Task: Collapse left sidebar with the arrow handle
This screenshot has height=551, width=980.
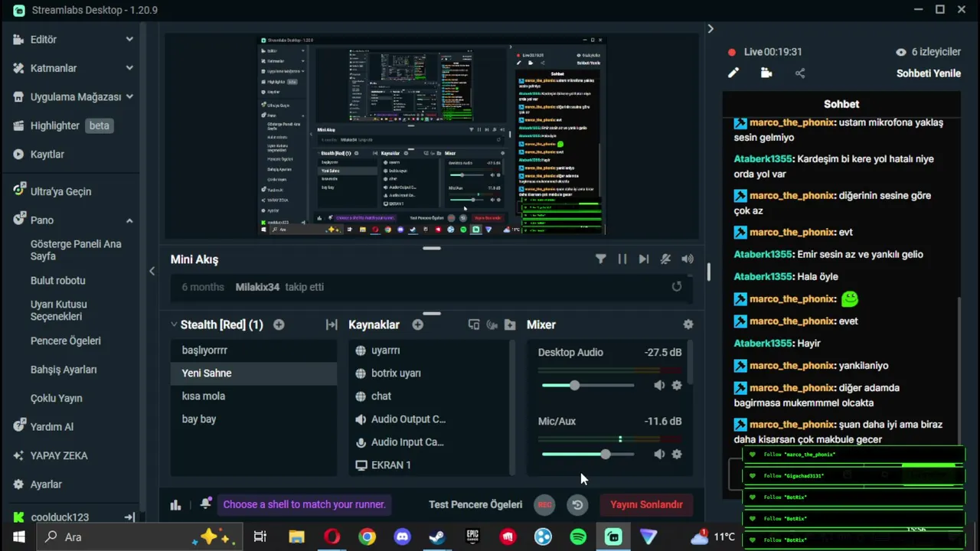Action: click(x=152, y=271)
